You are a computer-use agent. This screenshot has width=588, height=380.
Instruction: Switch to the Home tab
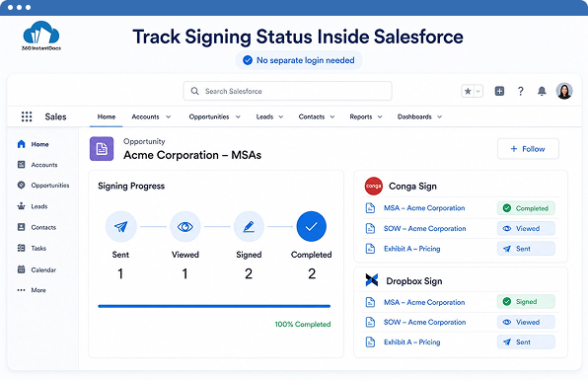click(107, 116)
